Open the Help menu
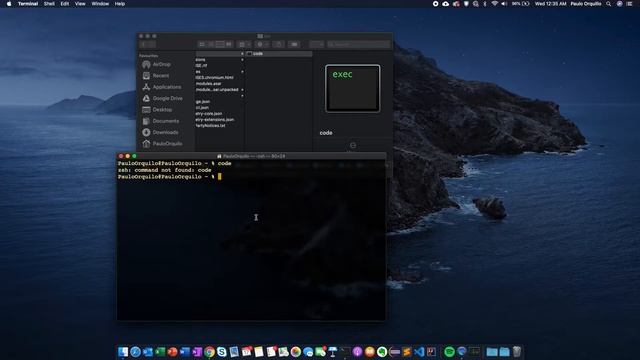 click(120, 4)
